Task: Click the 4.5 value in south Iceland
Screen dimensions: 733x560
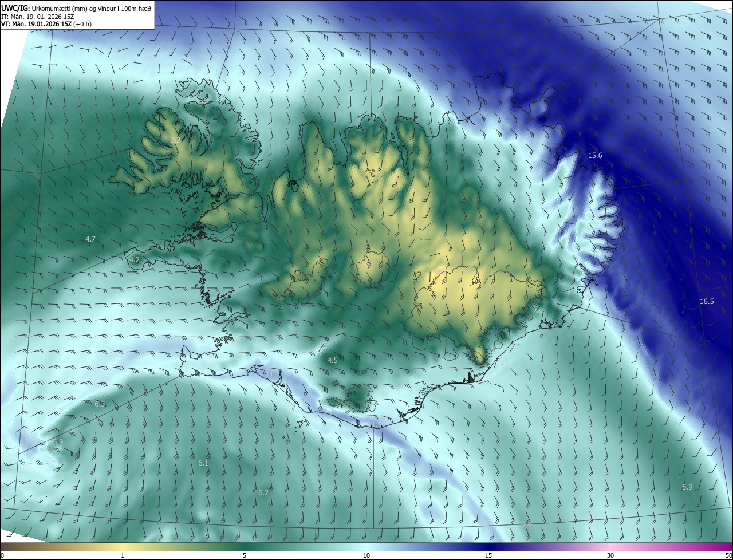Action: click(x=332, y=360)
